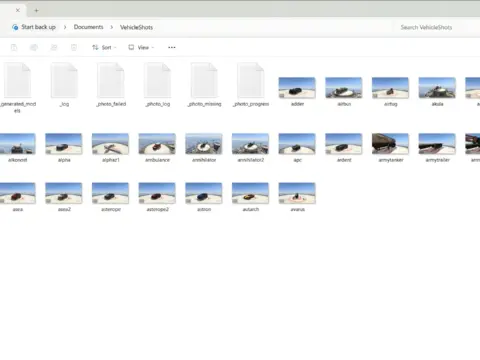Screen dimensions: 480x360
Task: Close the current File Explorer tab
Action: point(18,10)
